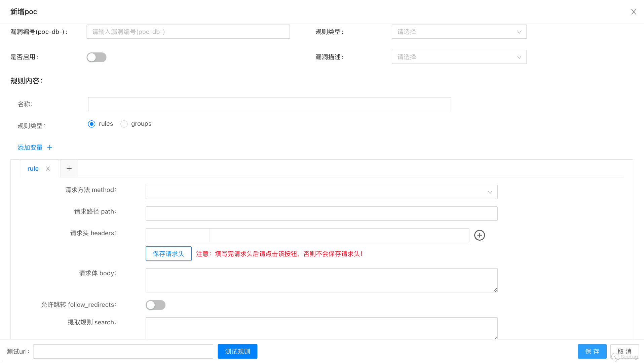The image size is (644, 363).
Task: Close the rule tab with its X icon
Action: 48,168
